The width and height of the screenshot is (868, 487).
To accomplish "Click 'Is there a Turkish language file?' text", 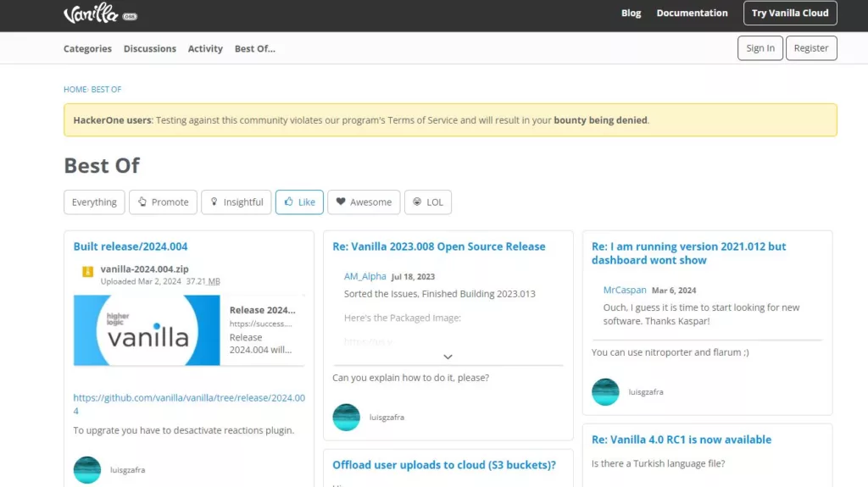I will click(658, 463).
